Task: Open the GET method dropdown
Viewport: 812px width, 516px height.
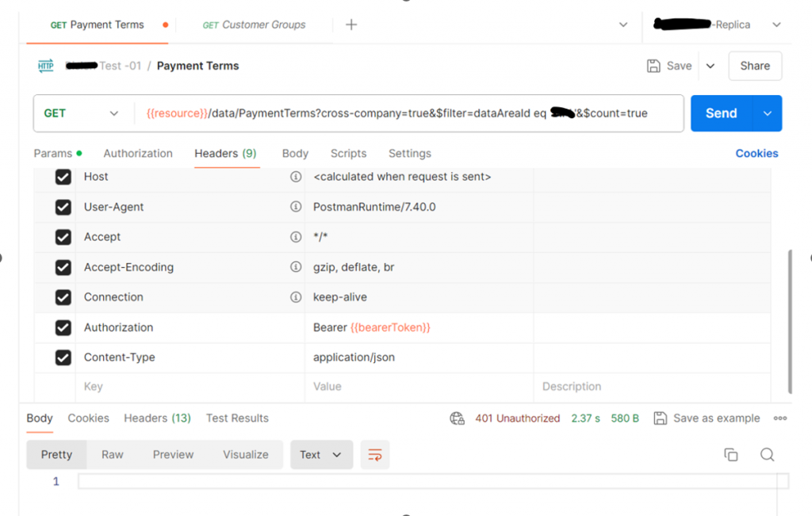Action: (82, 113)
